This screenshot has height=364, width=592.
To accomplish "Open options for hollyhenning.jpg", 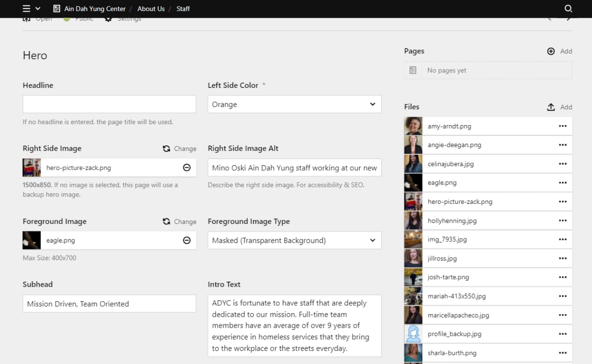I will (562, 221).
